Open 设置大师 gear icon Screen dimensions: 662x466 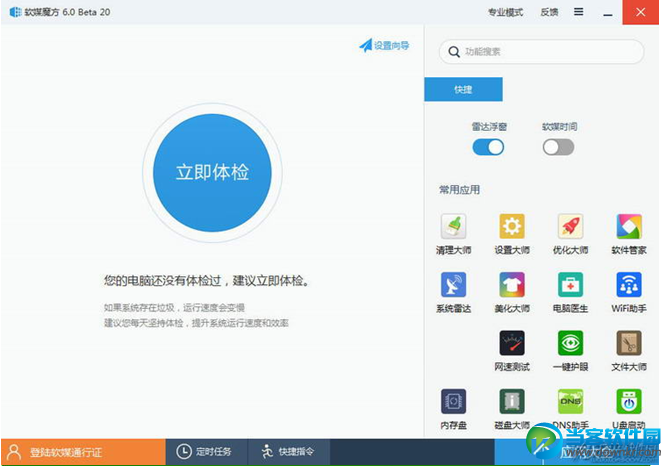512,226
